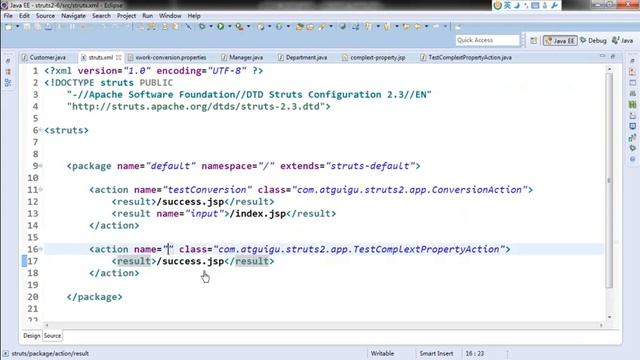640x360 pixels.
Task: Click the horizontal scroll left arrow
Action: click(x=47, y=325)
